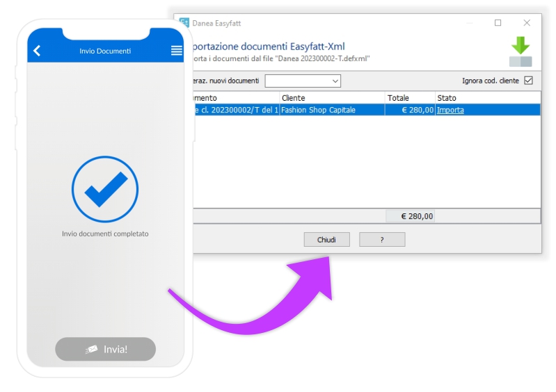Toggle the Ignora cod. cliente checkbox
This screenshot has height=392, width=556.
[528, 81]
